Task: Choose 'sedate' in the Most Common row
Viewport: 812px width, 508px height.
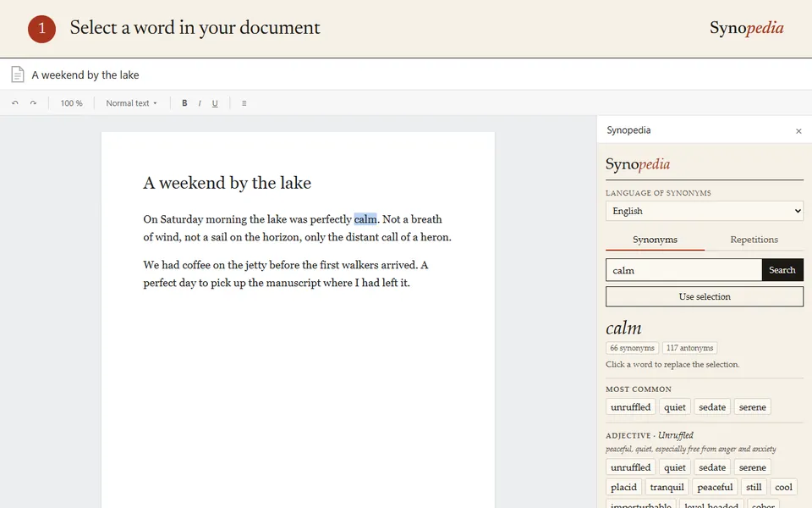Action: tap(712, 407)
